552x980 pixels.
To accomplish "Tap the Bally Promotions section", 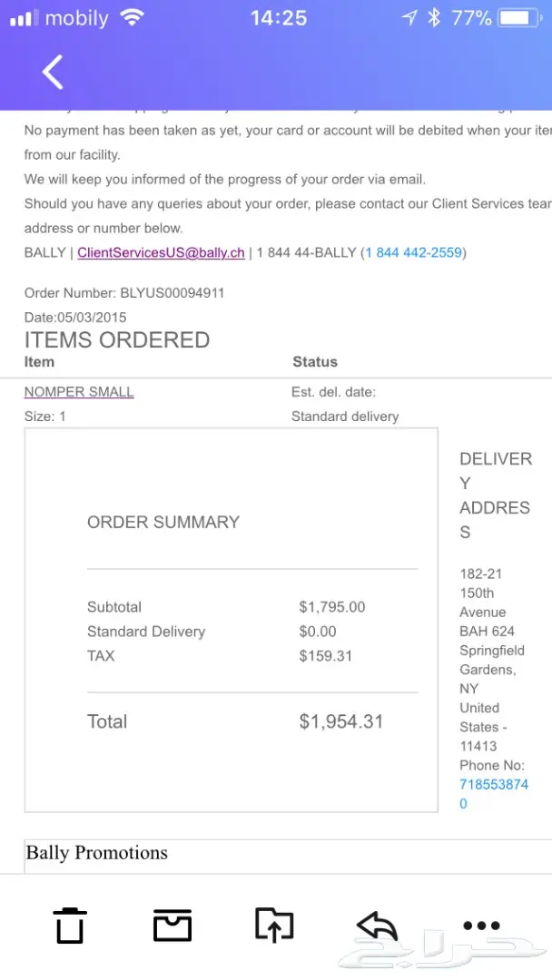I will tap(97, 852).
